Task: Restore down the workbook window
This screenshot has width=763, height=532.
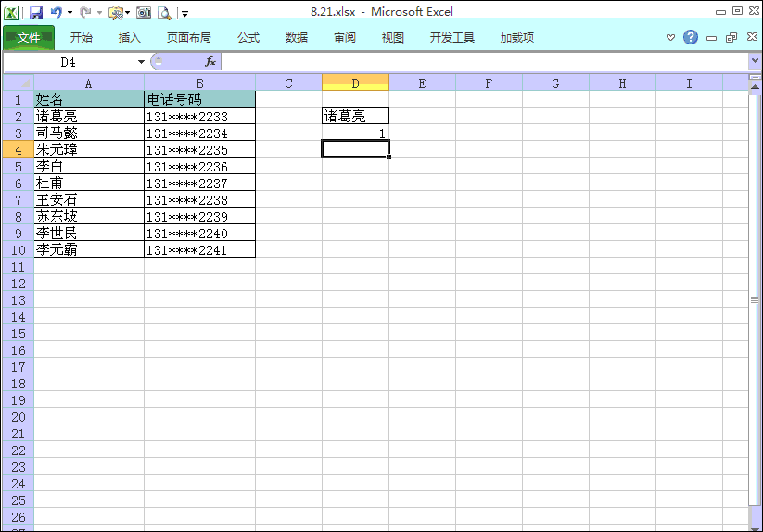Action: point(731,37)
